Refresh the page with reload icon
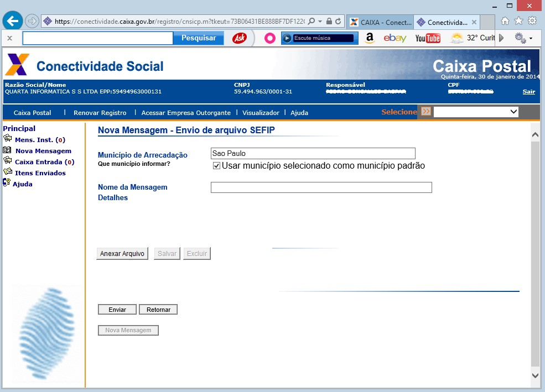 point(338,22)
